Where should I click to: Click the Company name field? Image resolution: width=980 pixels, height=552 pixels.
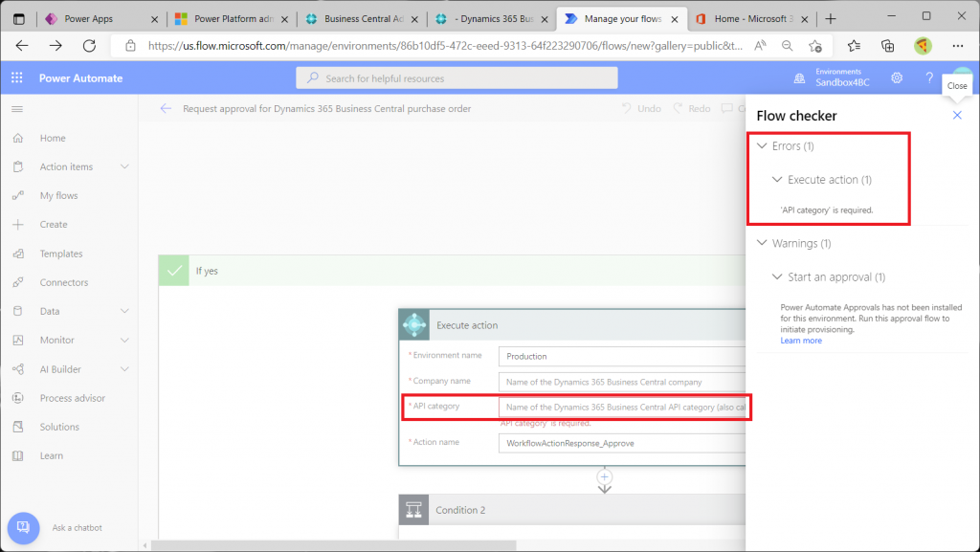click(622, 382)
